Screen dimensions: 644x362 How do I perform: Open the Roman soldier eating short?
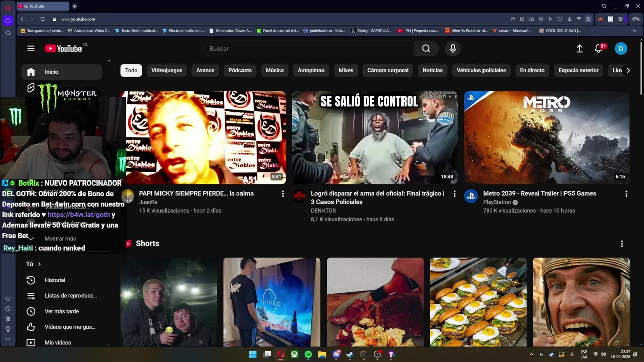click(x=581, y=302)
